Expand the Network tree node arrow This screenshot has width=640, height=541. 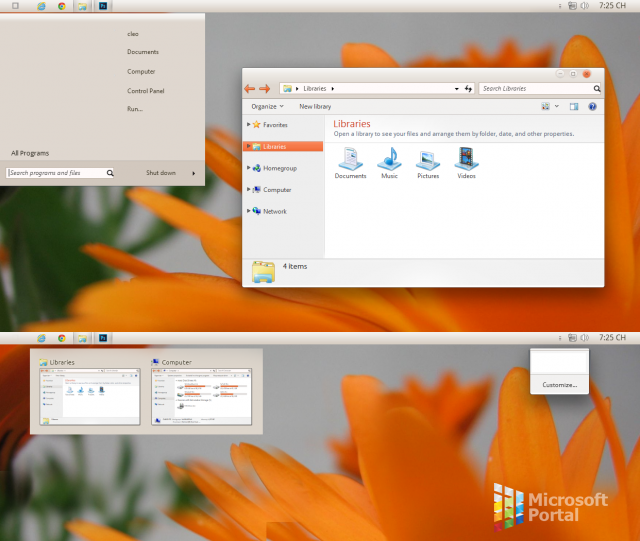click(x=249, y=211)
